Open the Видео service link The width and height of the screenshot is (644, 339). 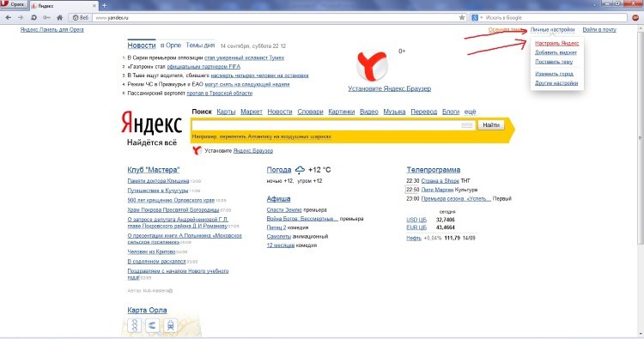tap(369, 112)
